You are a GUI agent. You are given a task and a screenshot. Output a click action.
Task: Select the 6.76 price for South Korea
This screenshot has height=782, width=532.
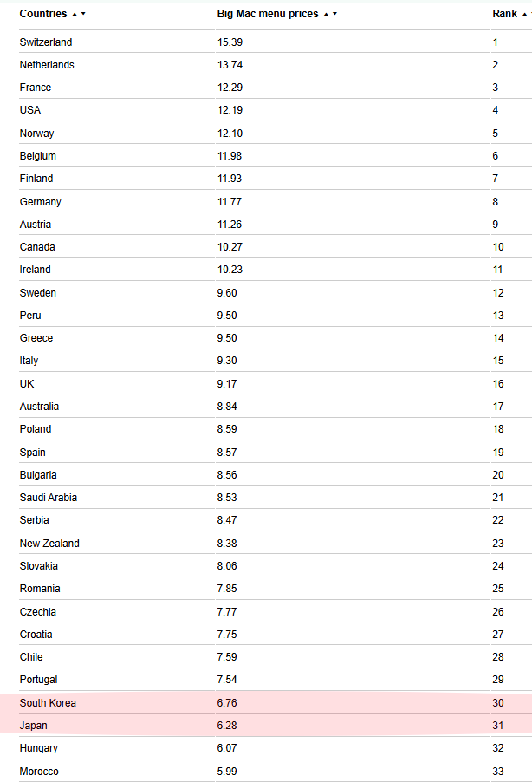(226, 702)
